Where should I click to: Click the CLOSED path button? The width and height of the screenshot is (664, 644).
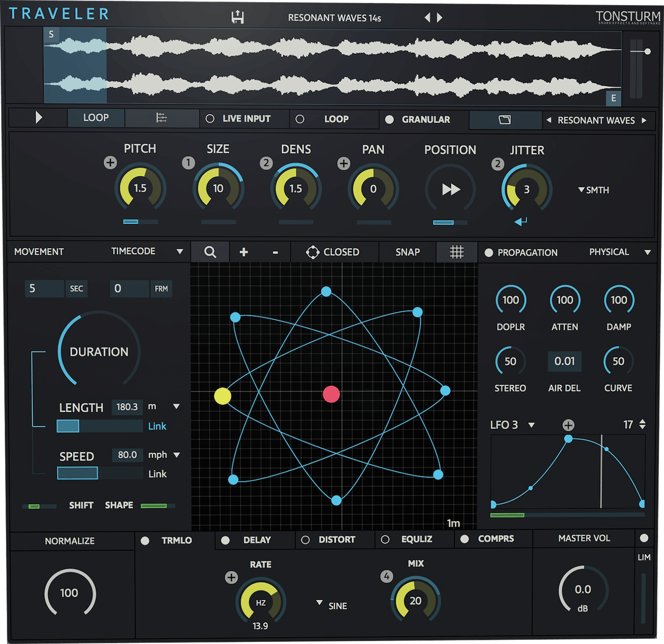[334, 252]
